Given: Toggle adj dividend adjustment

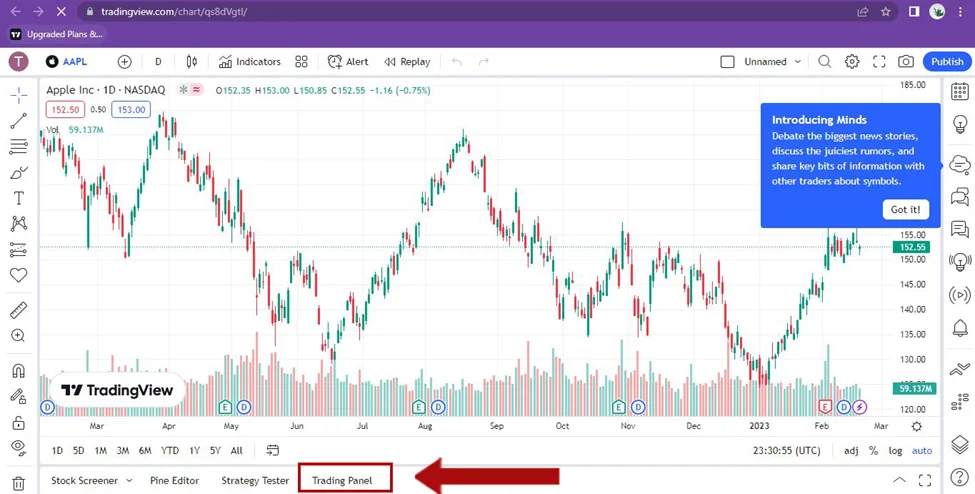Looking at the screenshot, I should 851,450.
